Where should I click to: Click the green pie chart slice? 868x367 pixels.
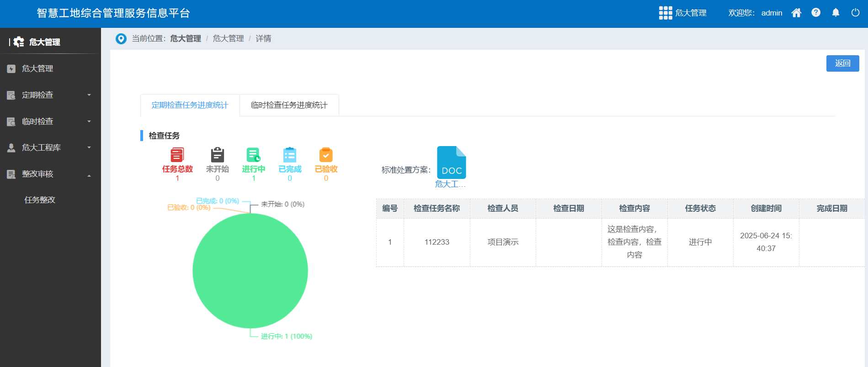250,271
